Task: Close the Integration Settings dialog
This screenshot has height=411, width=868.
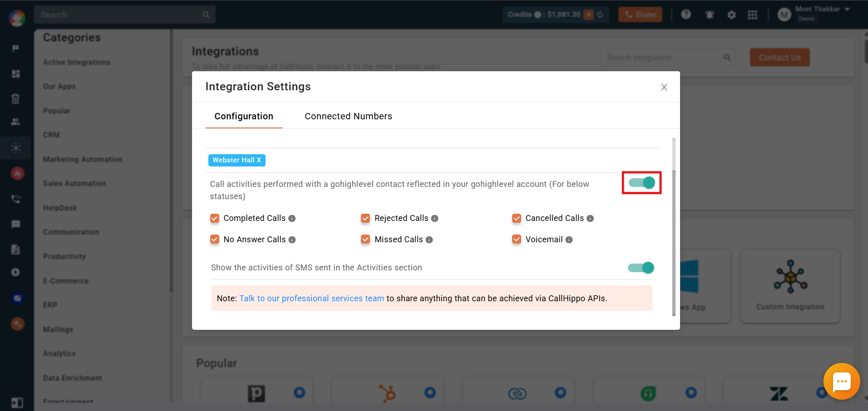Action: click(664, 87)
